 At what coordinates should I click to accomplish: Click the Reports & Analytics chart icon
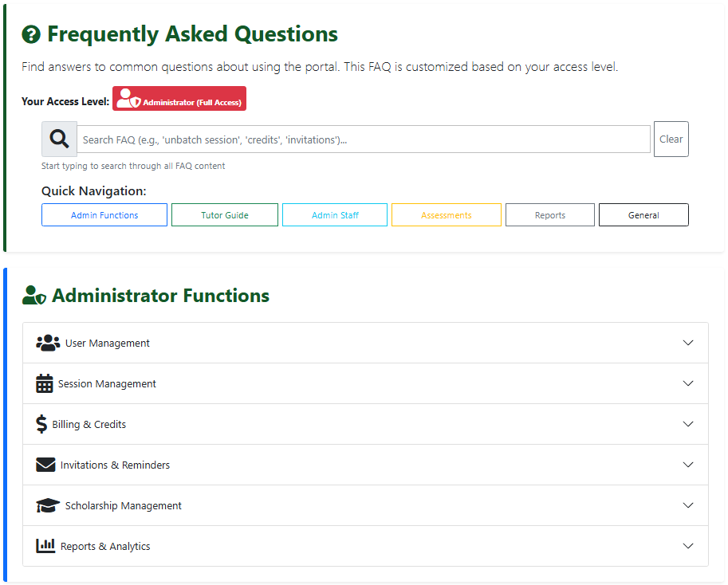coord(45,546)
